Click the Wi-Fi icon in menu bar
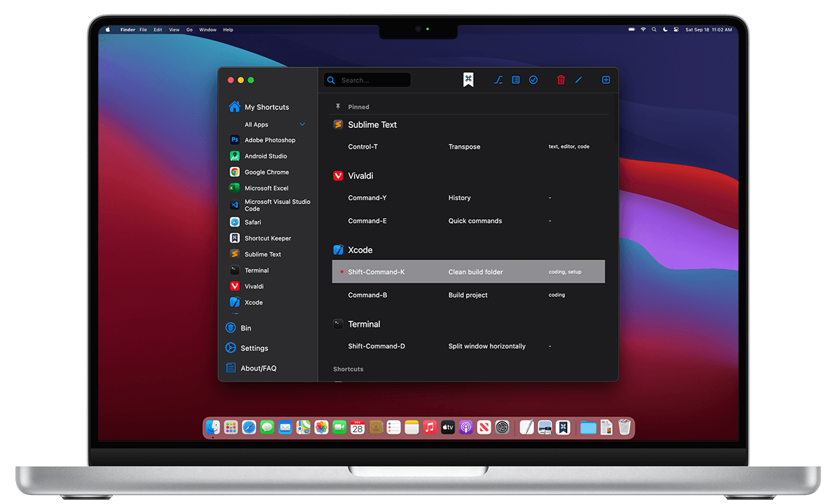This screenshot has width=835, height=504. click(x=643, y=30)
